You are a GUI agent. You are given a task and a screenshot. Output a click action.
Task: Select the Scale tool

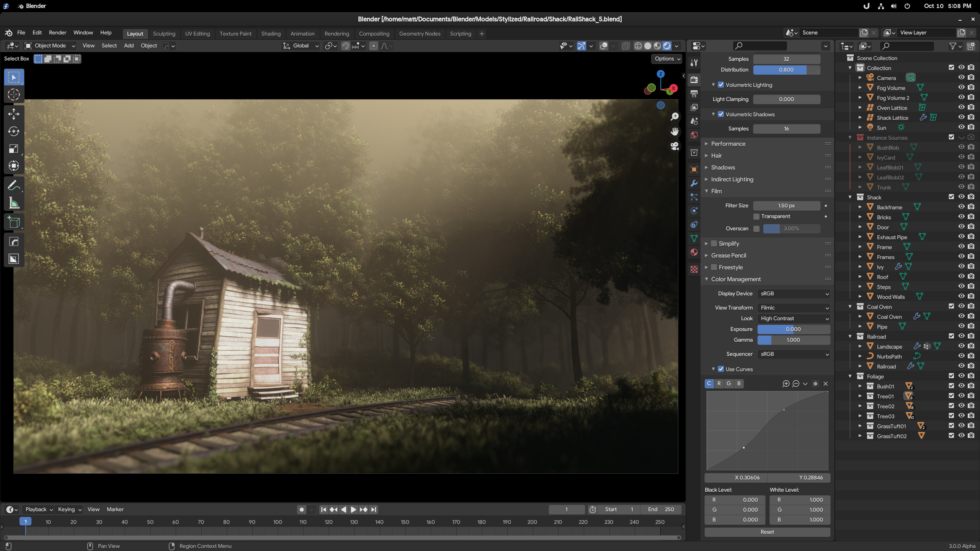tap(14, 148)
